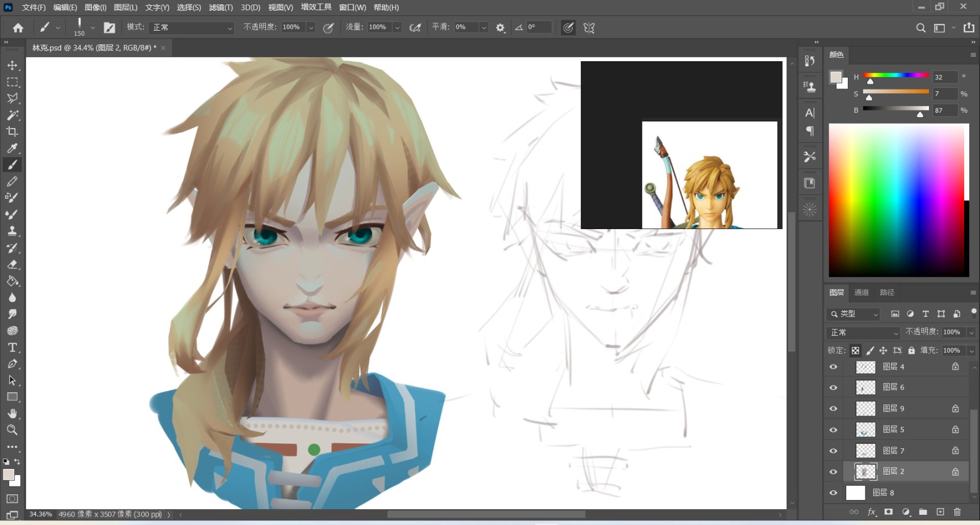Screen dimensions: 980x525
Task: Create a new layer icon
Action: point(940,512)
